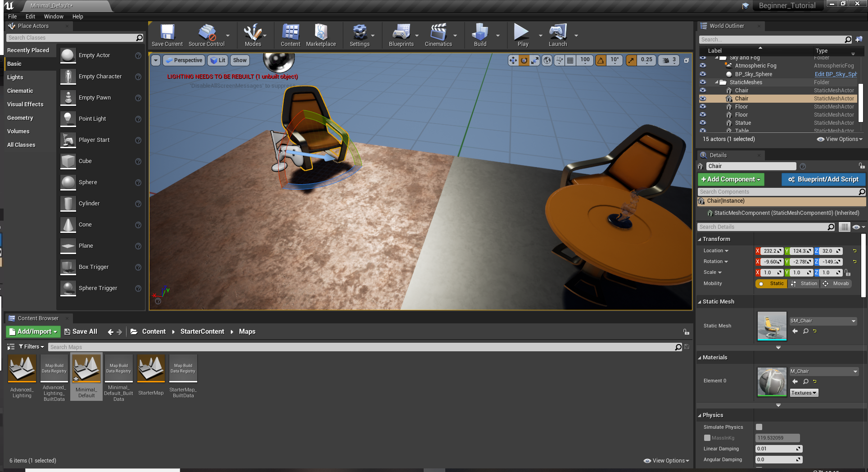The image size is (868, 472).
Task: Select Empty Actor in Place Actors
Action: pos(101,55)
